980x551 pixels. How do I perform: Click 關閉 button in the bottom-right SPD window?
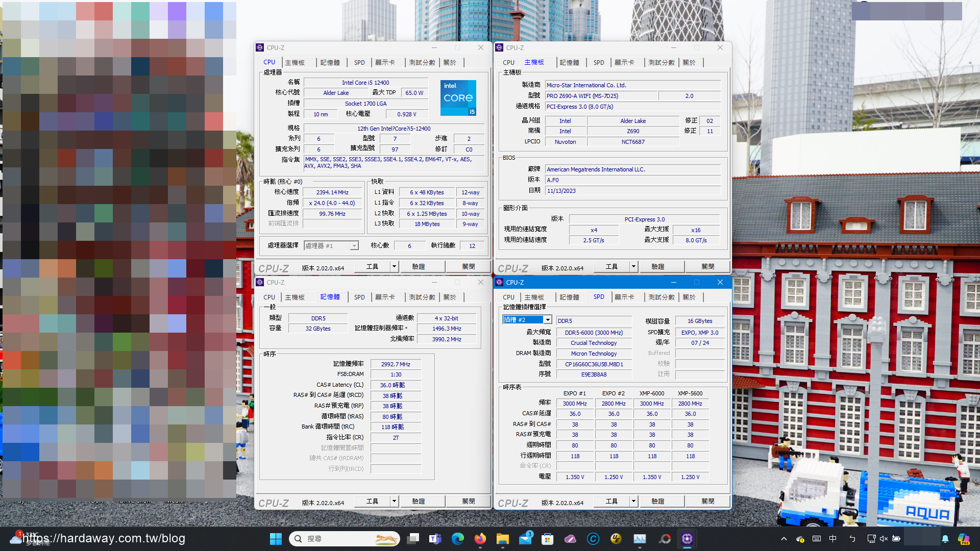click(708, 502)
